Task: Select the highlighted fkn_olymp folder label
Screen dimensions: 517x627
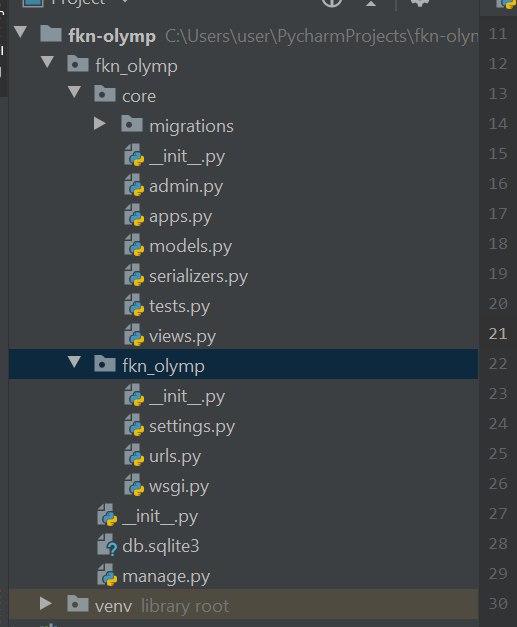Action: coord(163,366)
